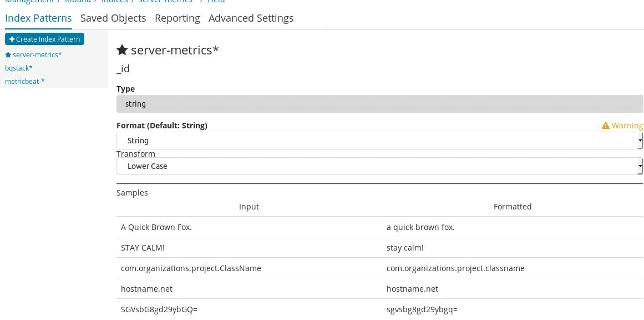Open the Format dropdown showing String
Screen dimensions: 644x320
[x=379, y=141]
